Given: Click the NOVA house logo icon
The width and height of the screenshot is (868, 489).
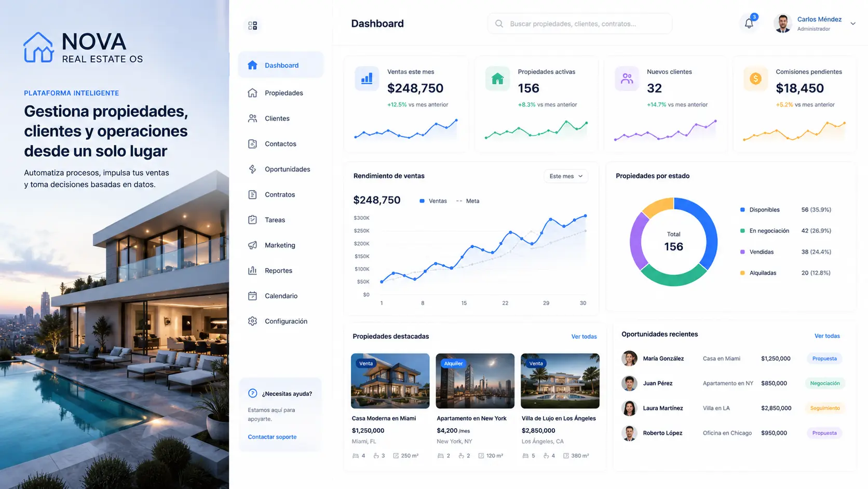Looking at the screenshot, I should coord(38,47).
